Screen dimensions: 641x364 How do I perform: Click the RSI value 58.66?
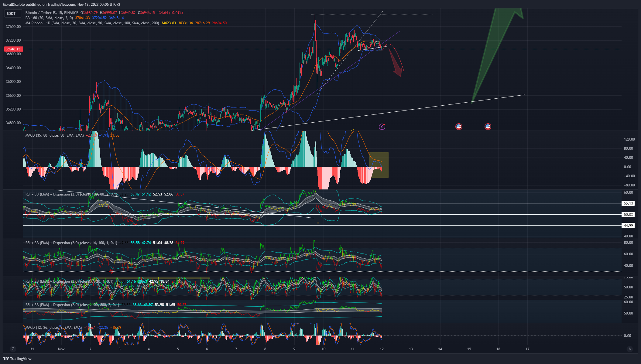pyautogui.click(x=137, y=305)
